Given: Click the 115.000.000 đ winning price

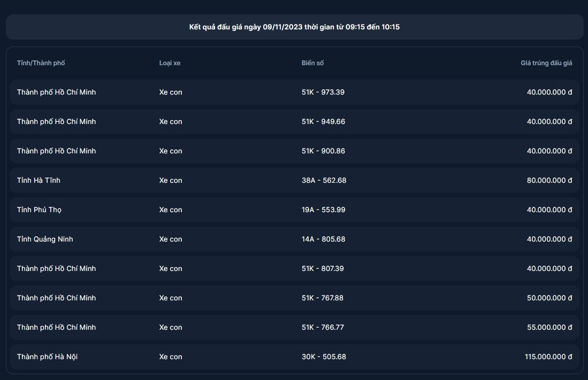Looking at the screenshot, I should (x=548, y=357).
